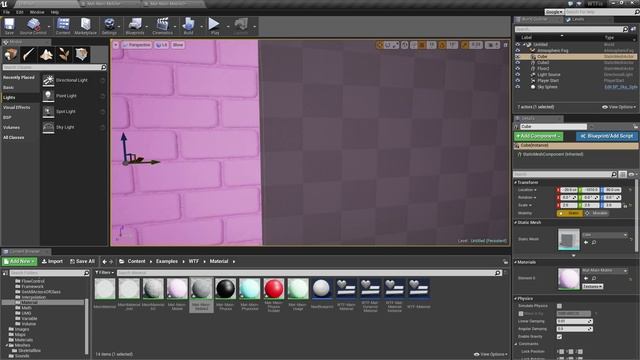Click the Add Component button
The height and width of the screenshot is (360, 640).
click(x=538, y=136)
